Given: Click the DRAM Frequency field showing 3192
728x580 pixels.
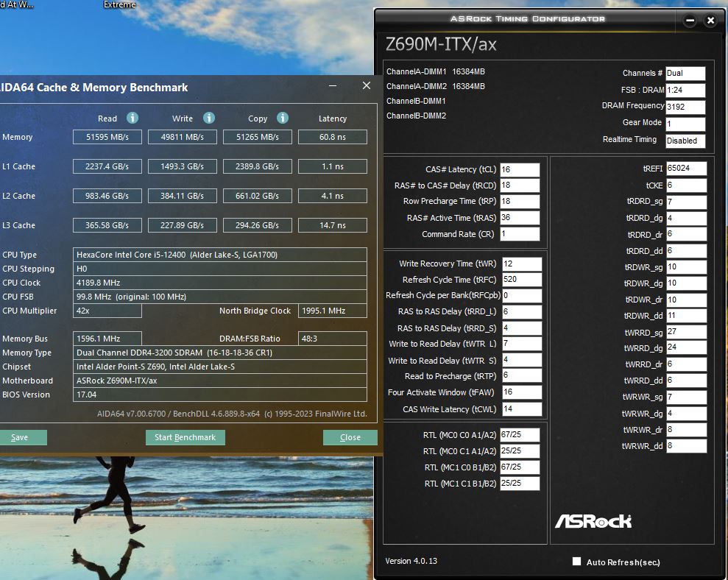Looking at the screenshot, I should [x=685, y=107].
